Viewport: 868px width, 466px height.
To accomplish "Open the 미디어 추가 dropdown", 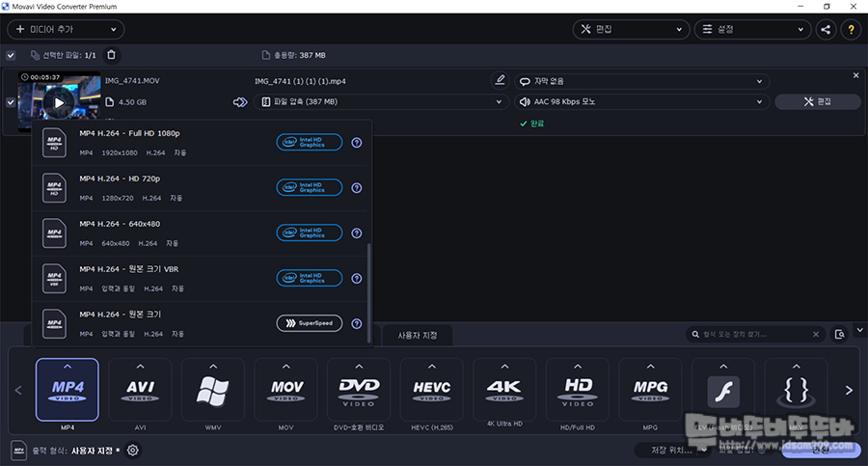I will [x=66, y=29].
